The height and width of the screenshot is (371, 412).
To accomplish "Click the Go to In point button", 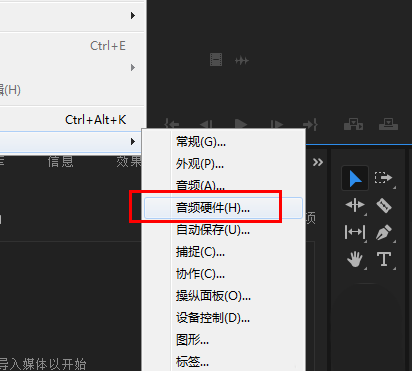I will (x=172, y=125).
